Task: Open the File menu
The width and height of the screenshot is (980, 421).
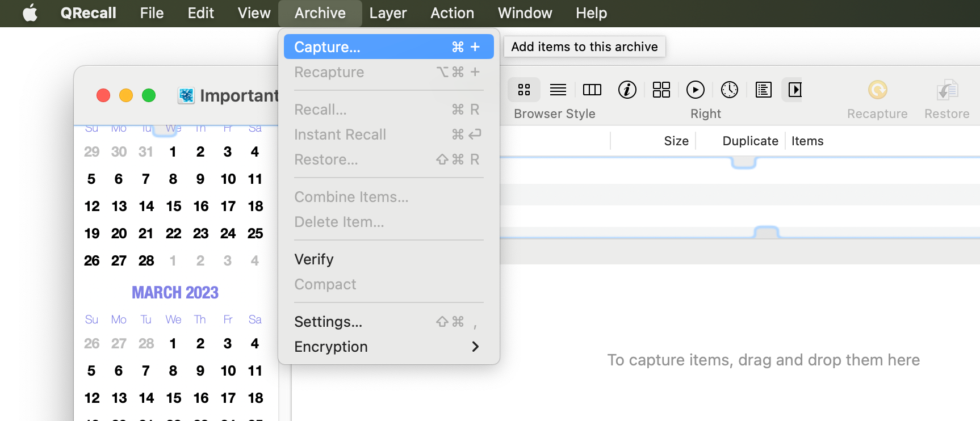Action: click(x=152, y=13)
